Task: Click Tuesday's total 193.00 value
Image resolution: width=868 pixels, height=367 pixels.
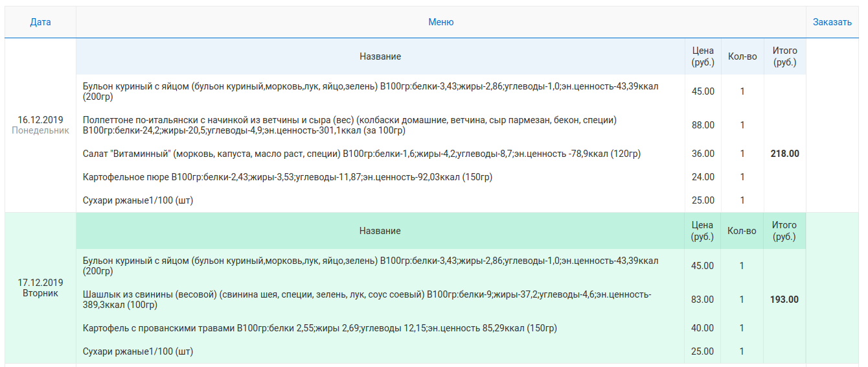Action: pyautogui.click(x=784, y=300)
